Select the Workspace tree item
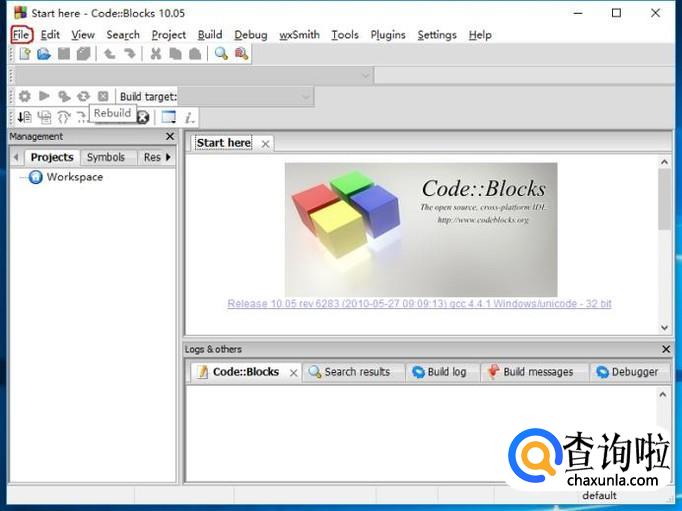 pos(75,177)
